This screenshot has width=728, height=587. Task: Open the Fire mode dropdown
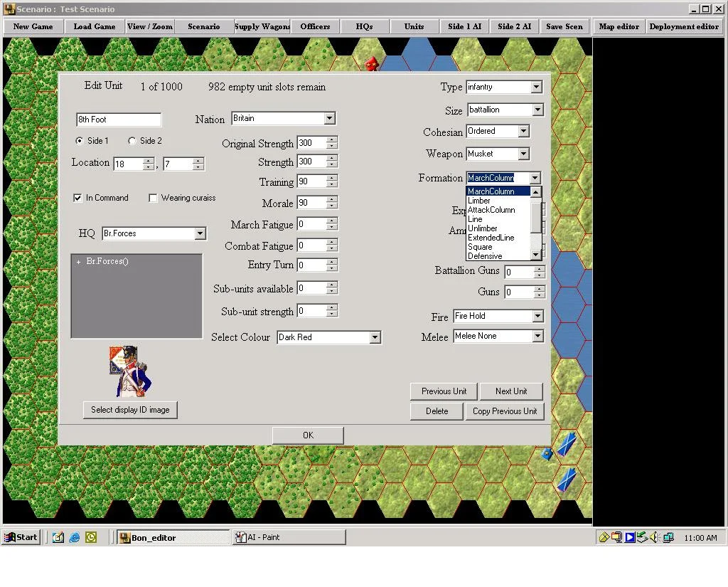[x=537, y=316]
